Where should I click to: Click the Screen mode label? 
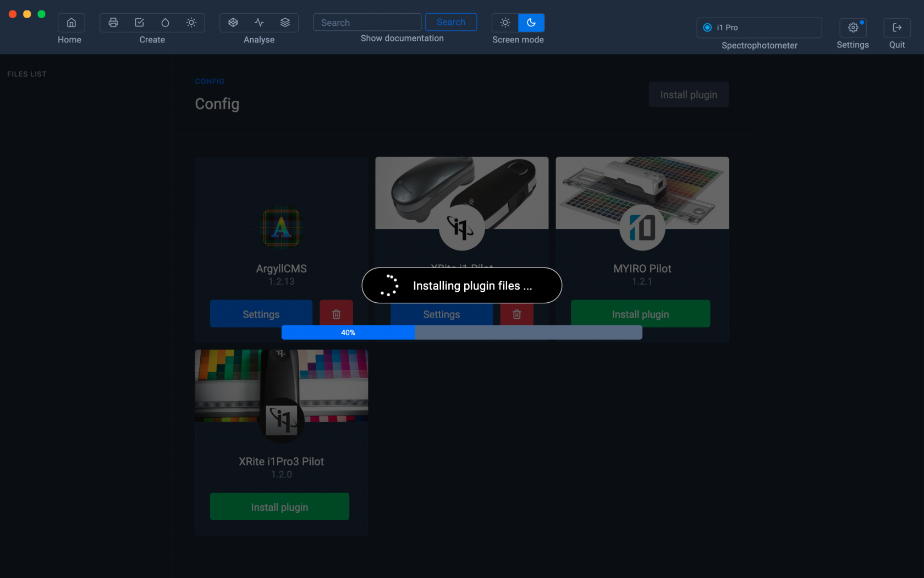click(518, 40)
